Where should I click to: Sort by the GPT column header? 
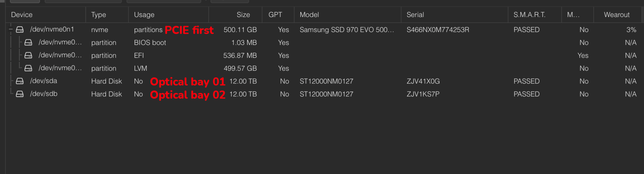(275, 15)
